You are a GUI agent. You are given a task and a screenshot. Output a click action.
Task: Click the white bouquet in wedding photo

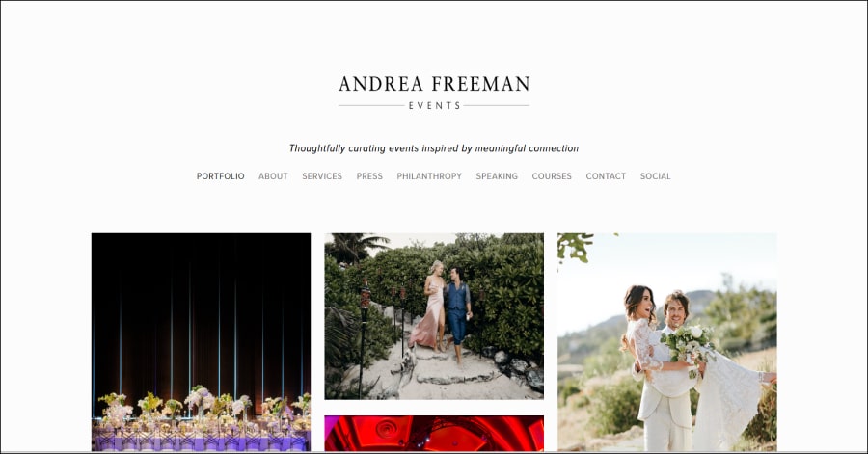click(x=687, y=346)
